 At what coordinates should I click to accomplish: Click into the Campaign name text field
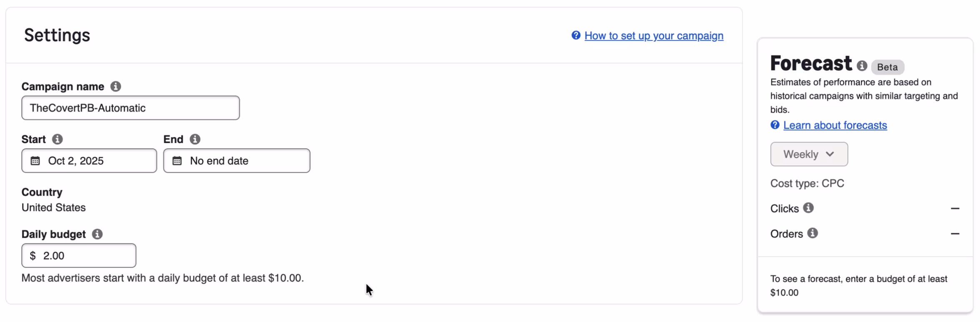tap(130, 108)
